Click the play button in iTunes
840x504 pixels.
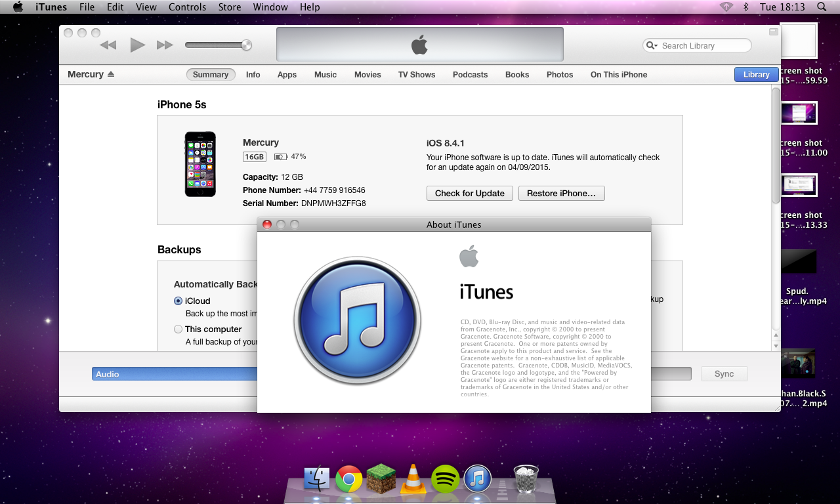click(137, 45)
